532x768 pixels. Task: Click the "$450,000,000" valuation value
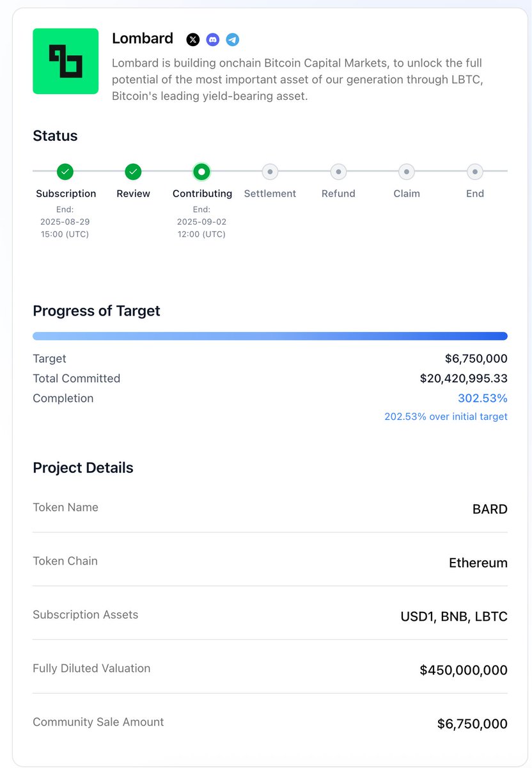[464, 670]
